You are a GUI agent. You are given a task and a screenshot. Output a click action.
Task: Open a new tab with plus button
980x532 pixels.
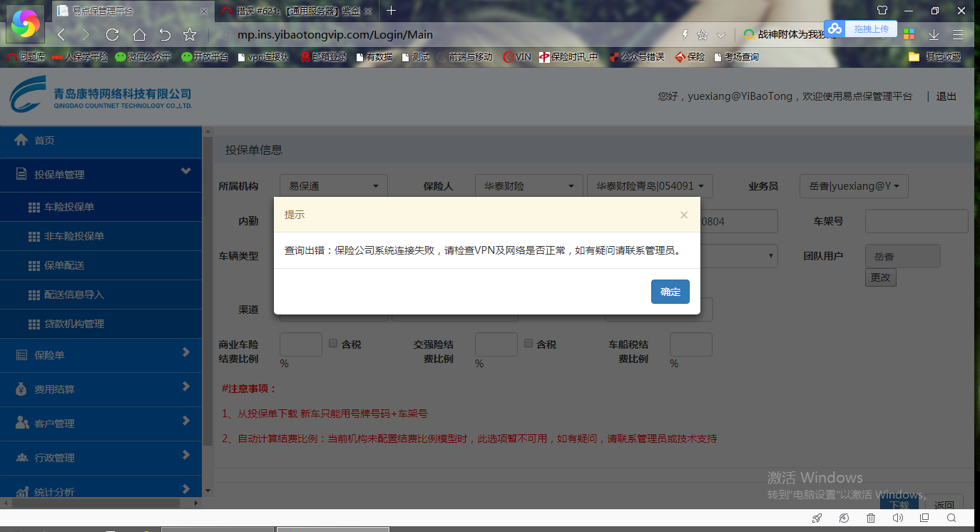(x=392, y=11)
